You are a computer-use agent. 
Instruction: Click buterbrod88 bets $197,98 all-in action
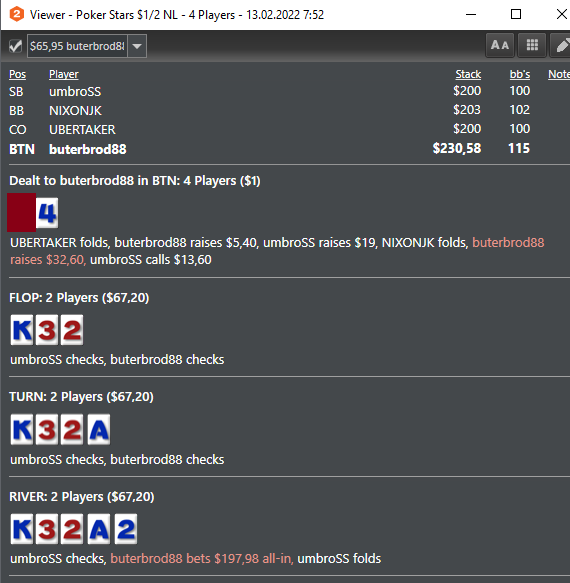tap(202, 558)
